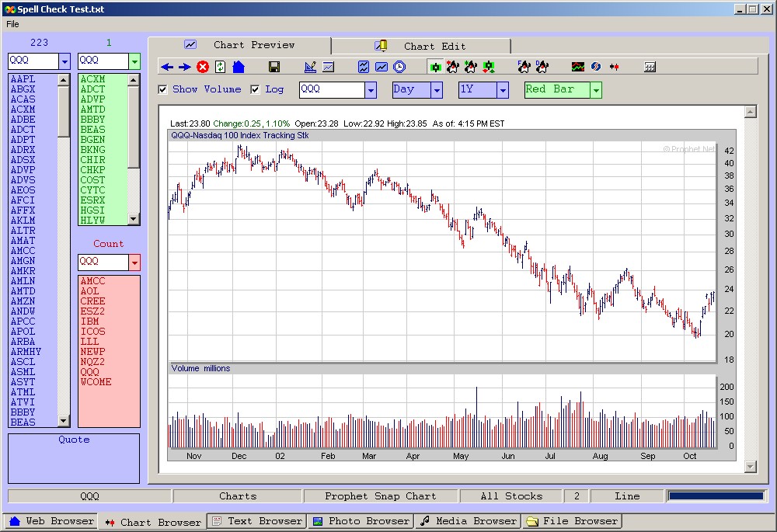Click the animal icon marked D
Image resolution: width=777 pixels, height=532 pixels.
pos(542,67)
